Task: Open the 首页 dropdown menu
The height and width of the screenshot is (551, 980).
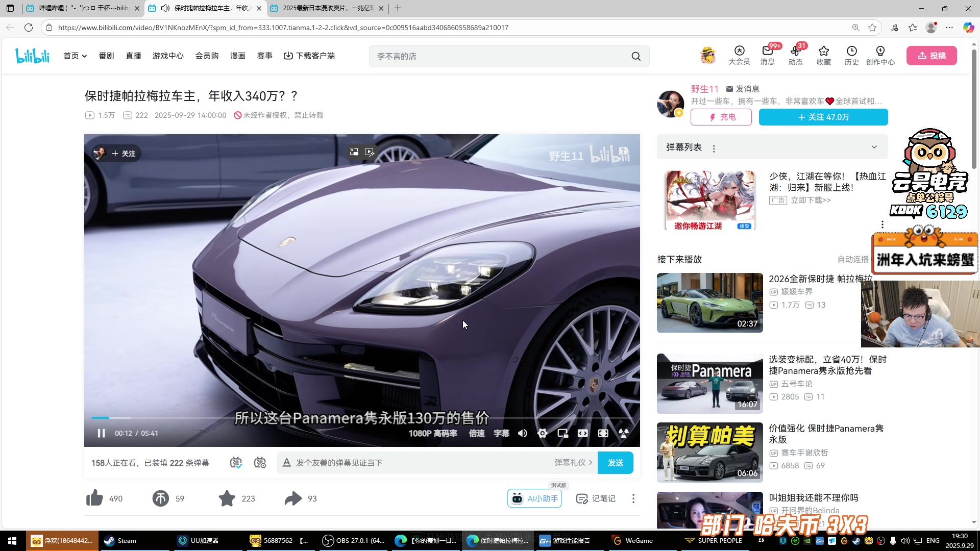Action: [75, 56]
